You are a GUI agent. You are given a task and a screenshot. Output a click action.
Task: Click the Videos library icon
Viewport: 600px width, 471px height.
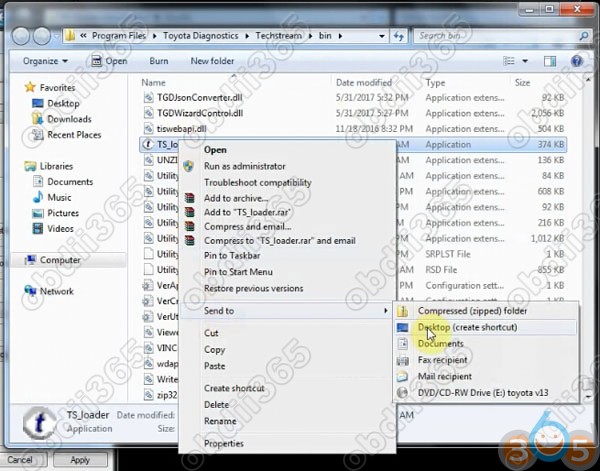click(38, 228)
